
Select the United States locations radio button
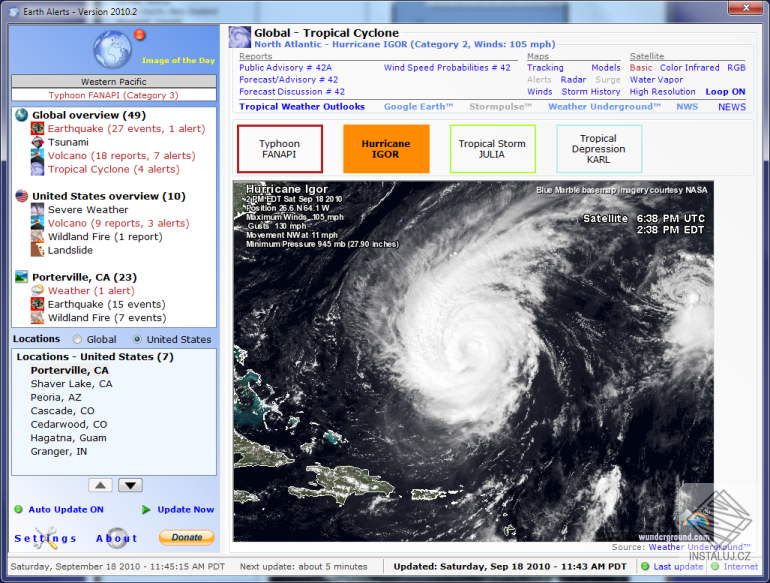tap(137, 339)
